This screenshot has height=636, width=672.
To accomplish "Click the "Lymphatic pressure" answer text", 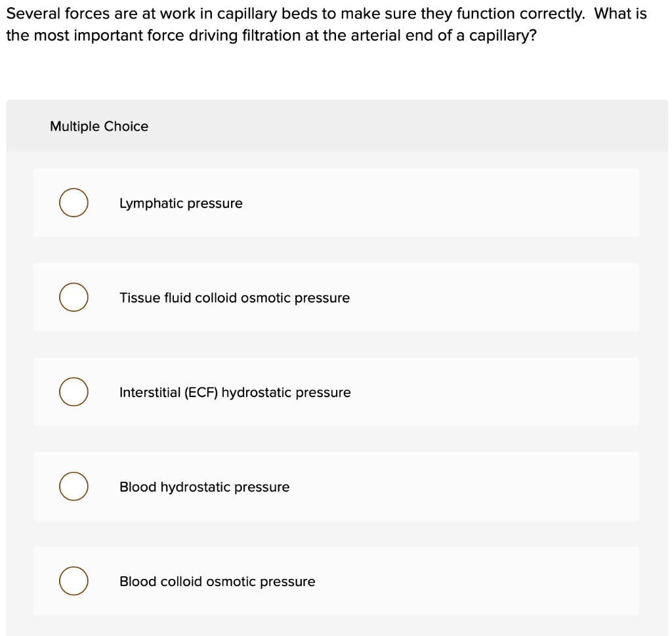I will click(180, 203).
